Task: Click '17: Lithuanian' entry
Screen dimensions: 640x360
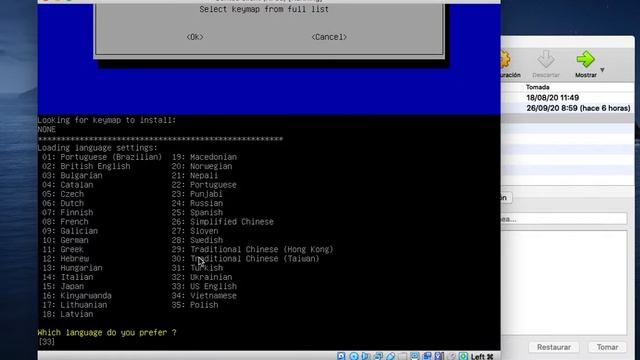Action: [x=74, y=305]
